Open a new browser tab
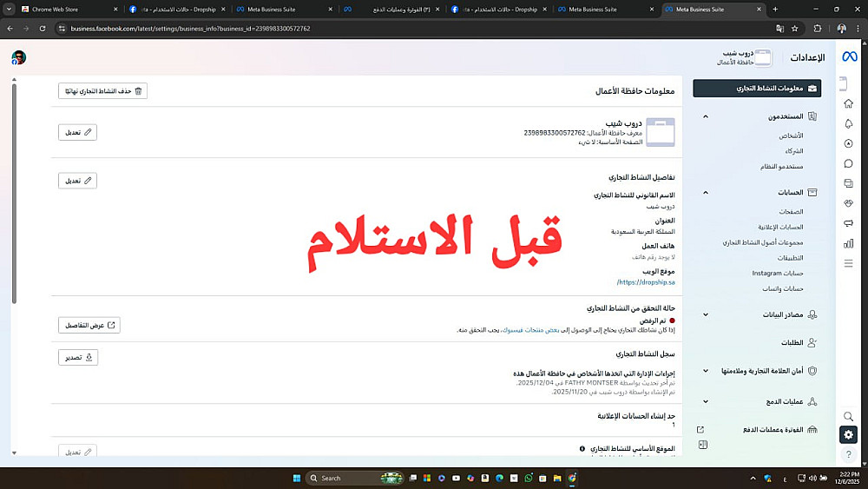 775,10
